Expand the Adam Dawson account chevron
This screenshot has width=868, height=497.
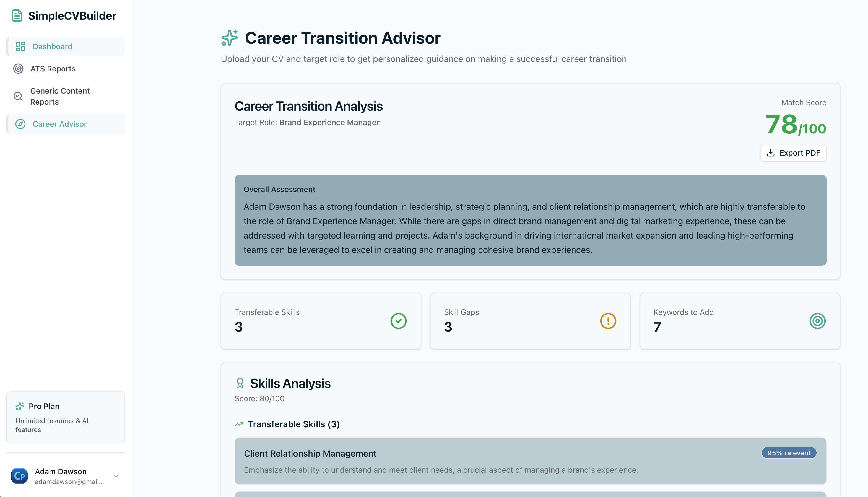[x=116, y=476]
